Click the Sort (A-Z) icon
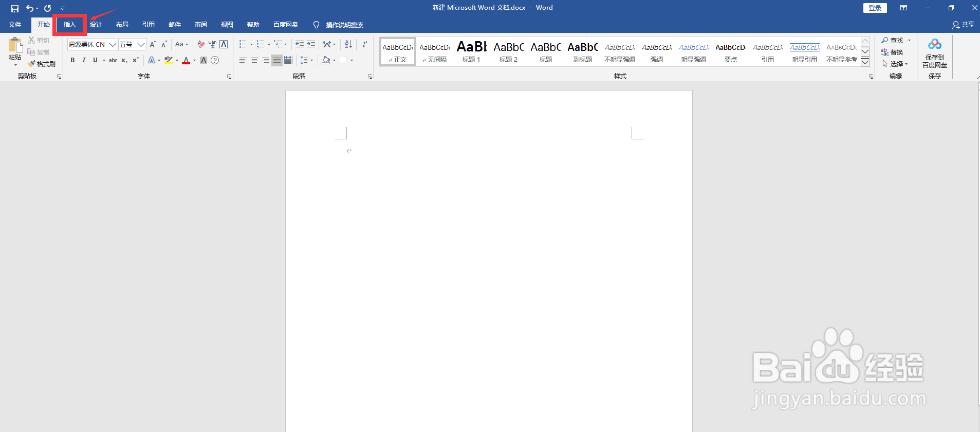This screenshot has height=432, width=980. [348, 44]
